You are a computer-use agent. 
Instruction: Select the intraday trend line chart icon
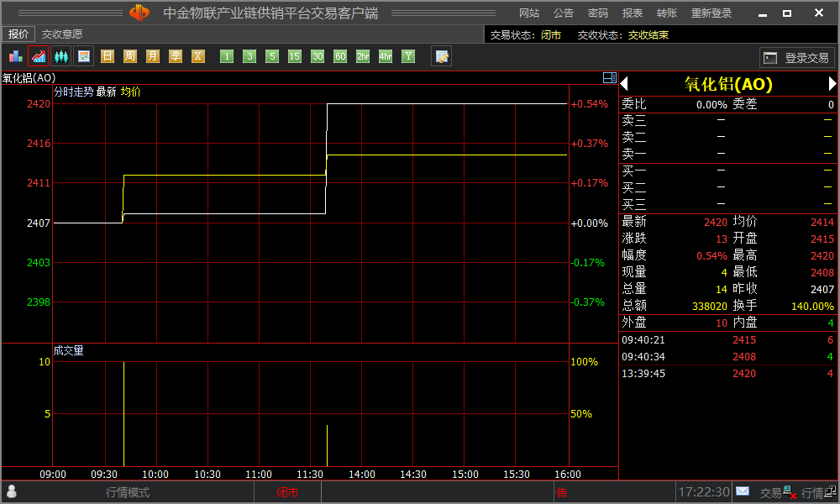39,56
